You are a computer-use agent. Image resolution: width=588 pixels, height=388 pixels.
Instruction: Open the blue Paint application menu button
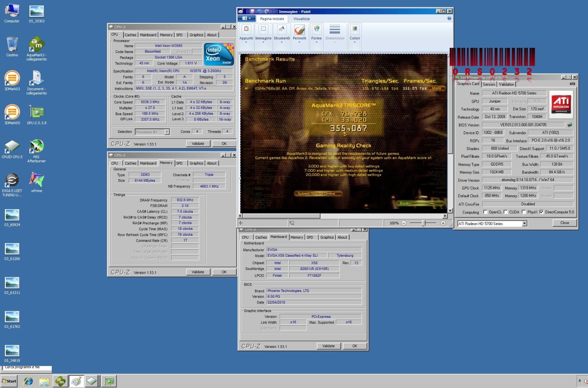click(x=247, y=18)
